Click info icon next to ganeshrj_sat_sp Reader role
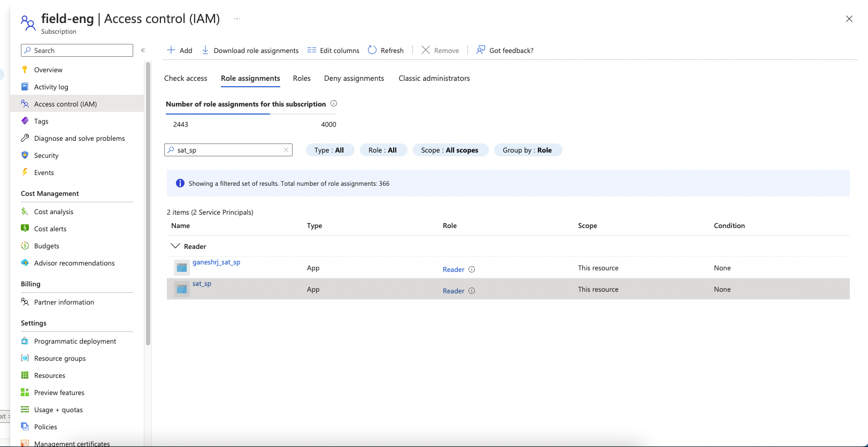868x447 pixels. pyautogui.click(x=472, y=269)
